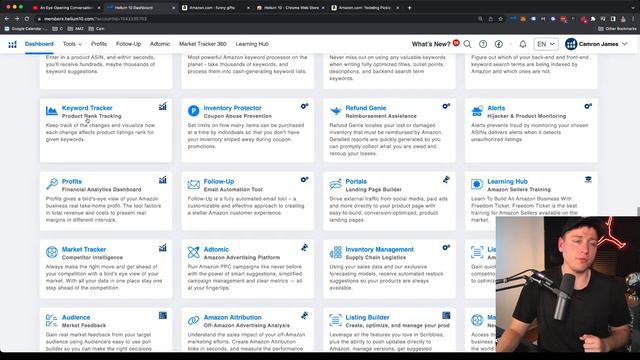The image size is (640, 360).
Task: Click the page vertical scrollbar thumb
Action: [638, 211]
